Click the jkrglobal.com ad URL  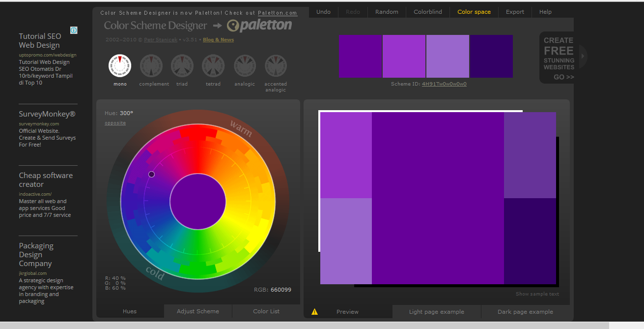[33, 273]
